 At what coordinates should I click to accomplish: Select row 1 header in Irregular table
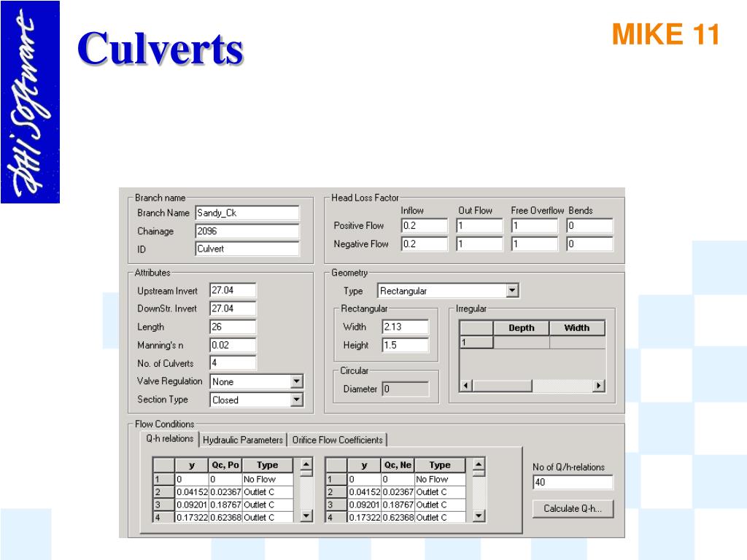pos(476,342)
